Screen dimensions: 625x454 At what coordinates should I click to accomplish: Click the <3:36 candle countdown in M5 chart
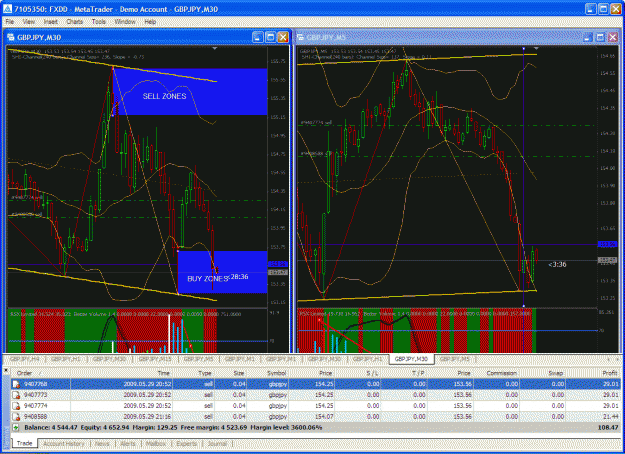pyautogui.click(x=557, y=264)
